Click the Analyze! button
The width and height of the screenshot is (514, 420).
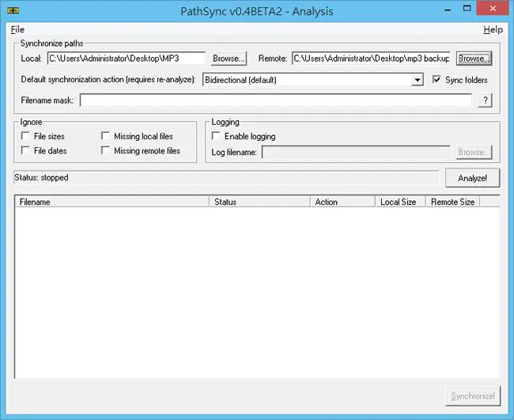click(x=472, y=178)
